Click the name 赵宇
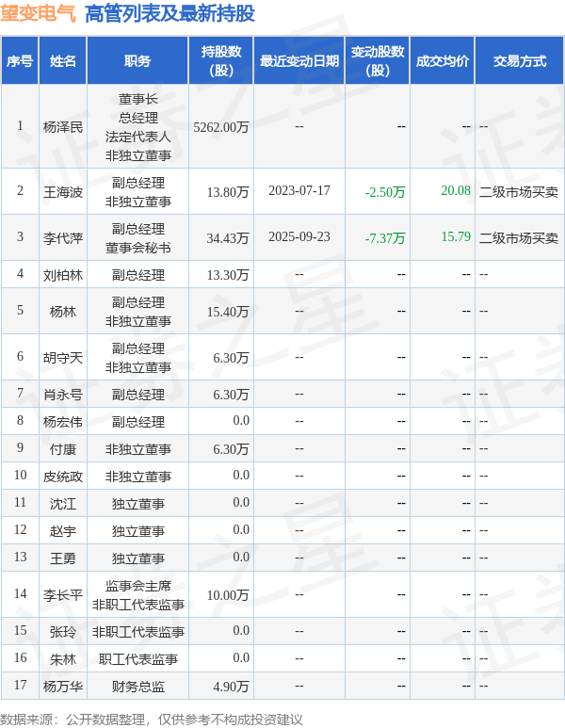Viewport: 565px width, 728px height. pyautogui.click(x=63, y=531)
